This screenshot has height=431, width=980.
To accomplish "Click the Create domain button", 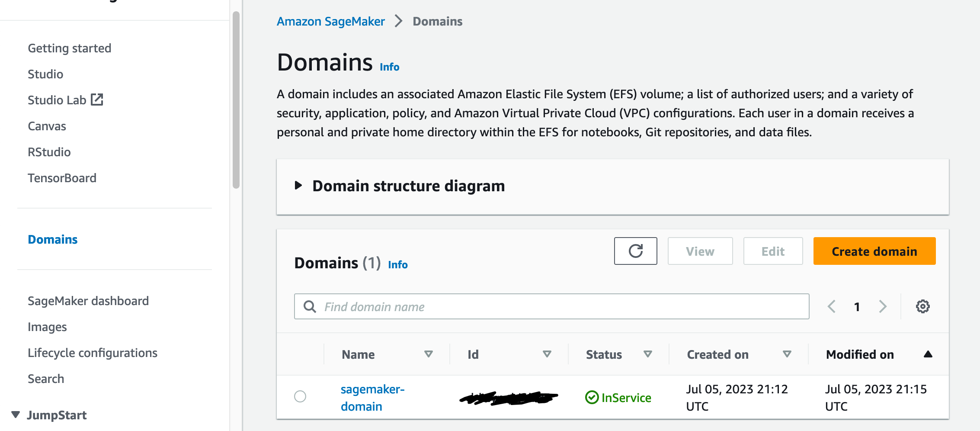I will pos(874,251).
